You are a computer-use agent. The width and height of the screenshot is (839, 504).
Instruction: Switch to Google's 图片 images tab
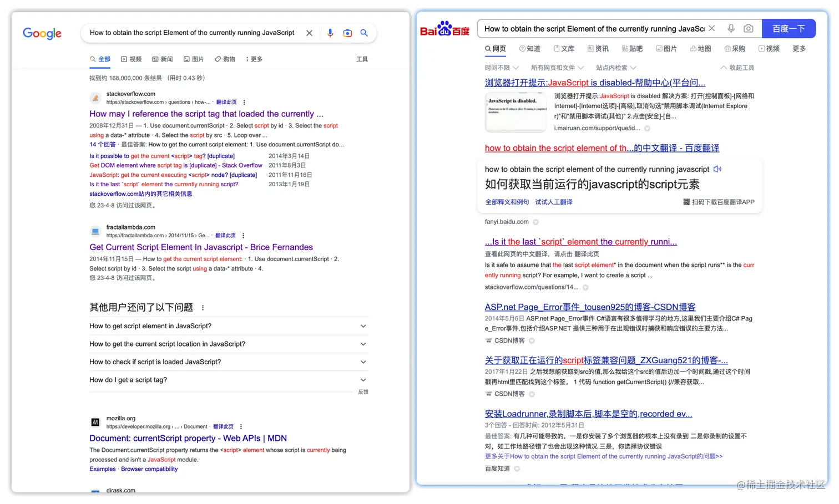point(194,59)
